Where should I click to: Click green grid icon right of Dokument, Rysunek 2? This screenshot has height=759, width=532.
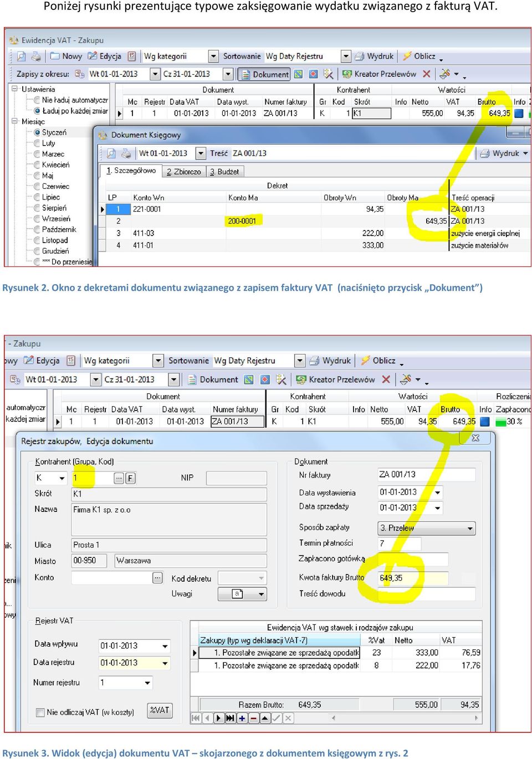coord(299,74)
